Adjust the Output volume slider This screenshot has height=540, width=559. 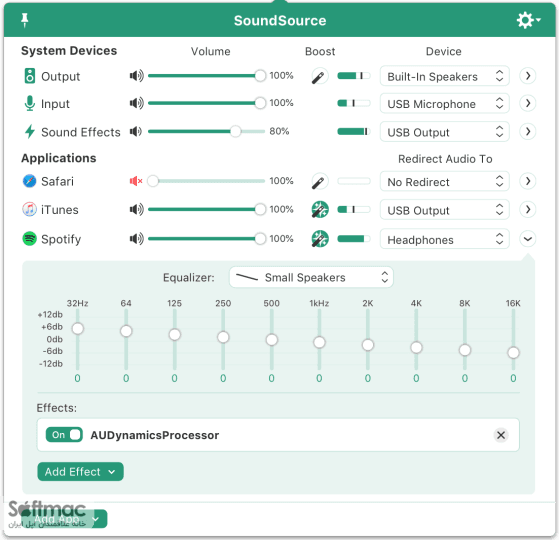click(x=207, y=76)
